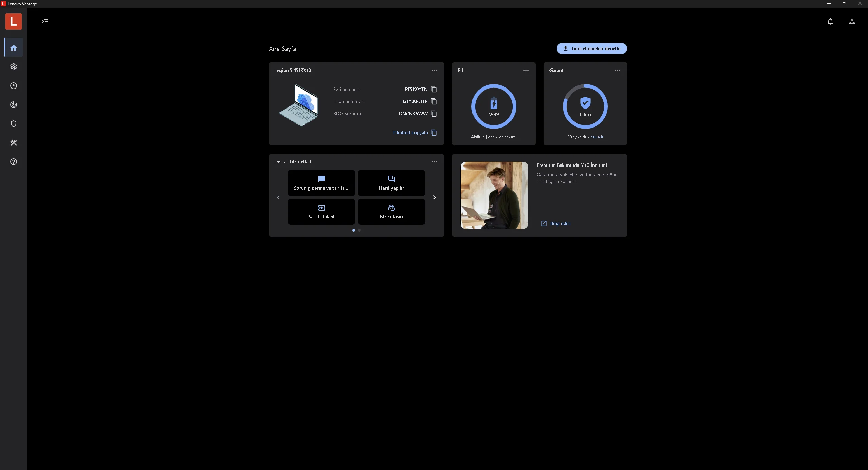Open Device Settings gear in sidebar
The image size is (868, 470).
coord(14,67)
